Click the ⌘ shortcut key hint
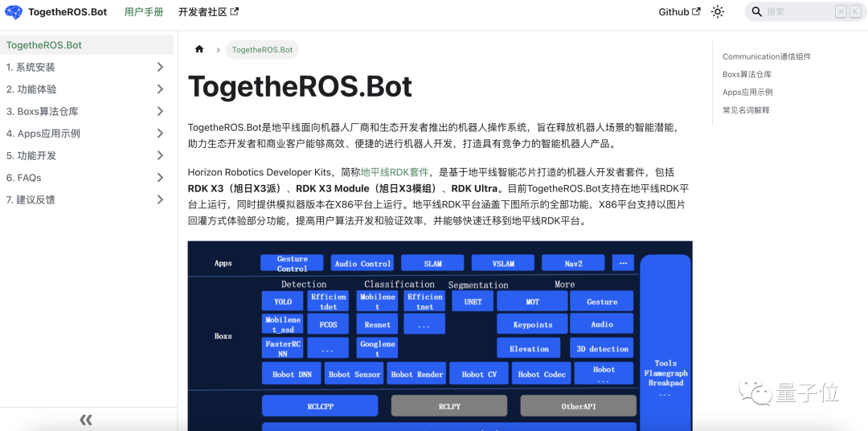868x431 pixels. pyautogui.click(x=841, y=11)
